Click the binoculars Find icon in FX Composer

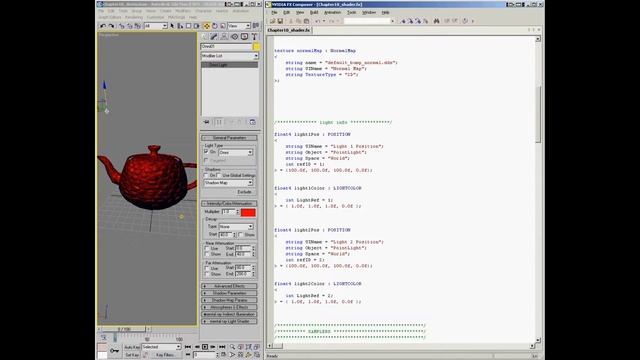(436, 21)
